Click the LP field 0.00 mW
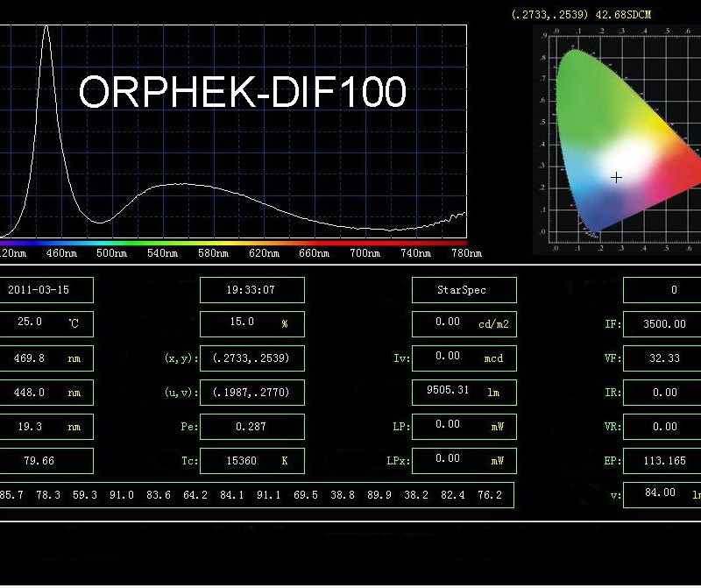The image size is (701, 588). tap(464, 427)
